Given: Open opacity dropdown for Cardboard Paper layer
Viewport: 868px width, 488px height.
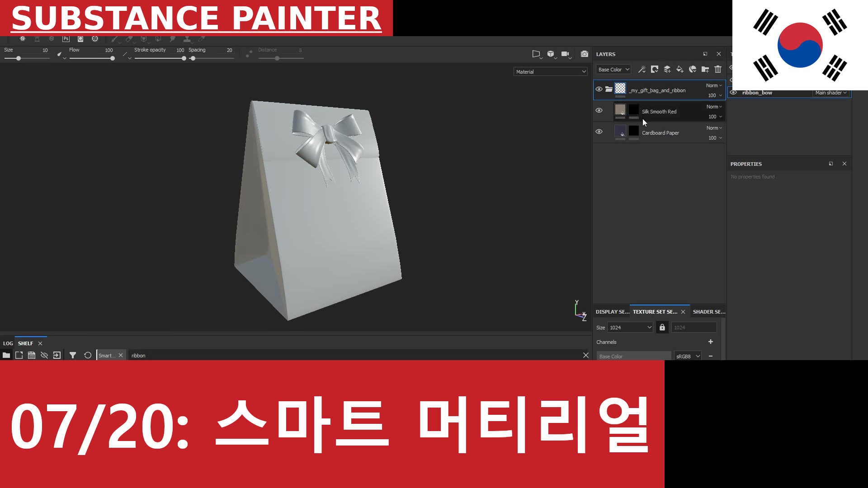Looking at the screenshot, I should (x=715, y=138).
